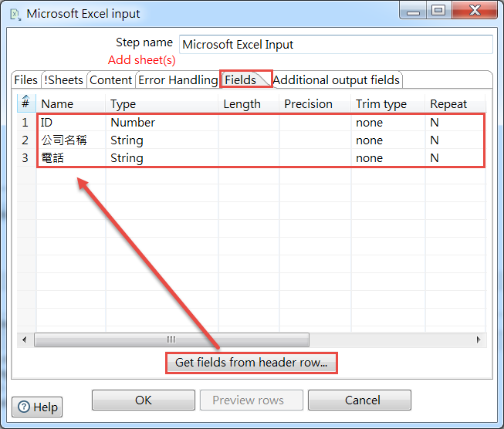Dismiss the dialog with Cancel
Image resolution: width=504 pixels, height=429 pixels.
click(x=360, y=400)
